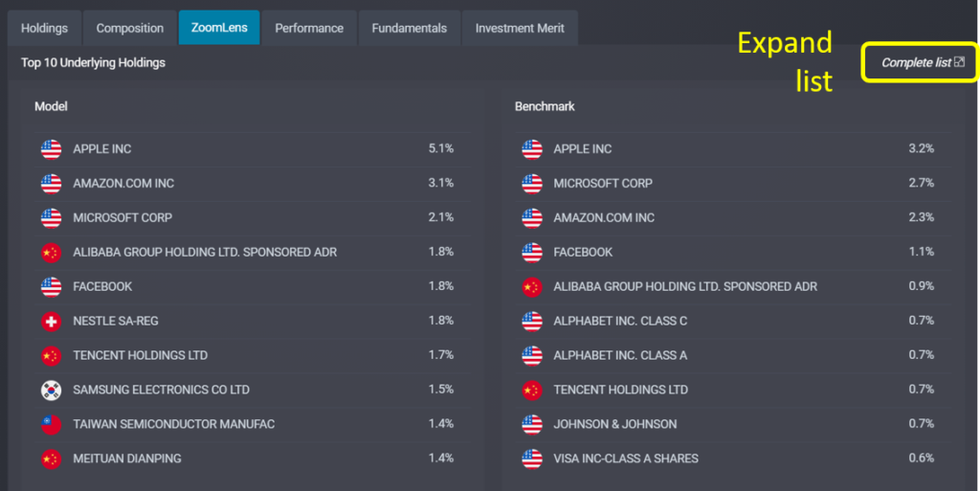This screenshot has width=980, height=491.
Task: Click the 0.9% weight for Benchmark Alibaba
Action: coord(922,286)
